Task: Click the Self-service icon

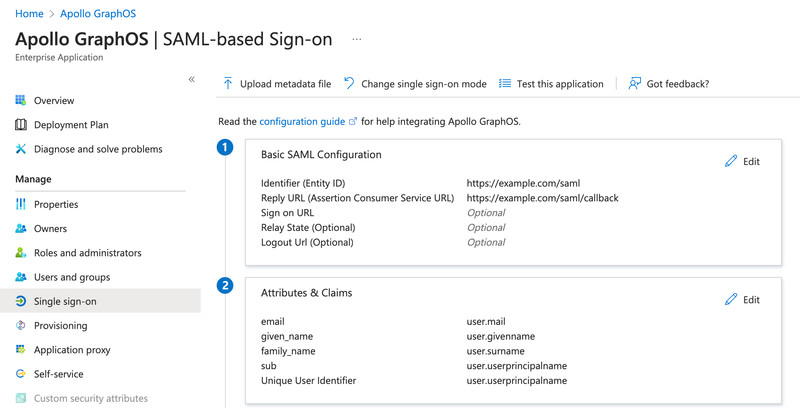Action: click(x=20, y=374)
